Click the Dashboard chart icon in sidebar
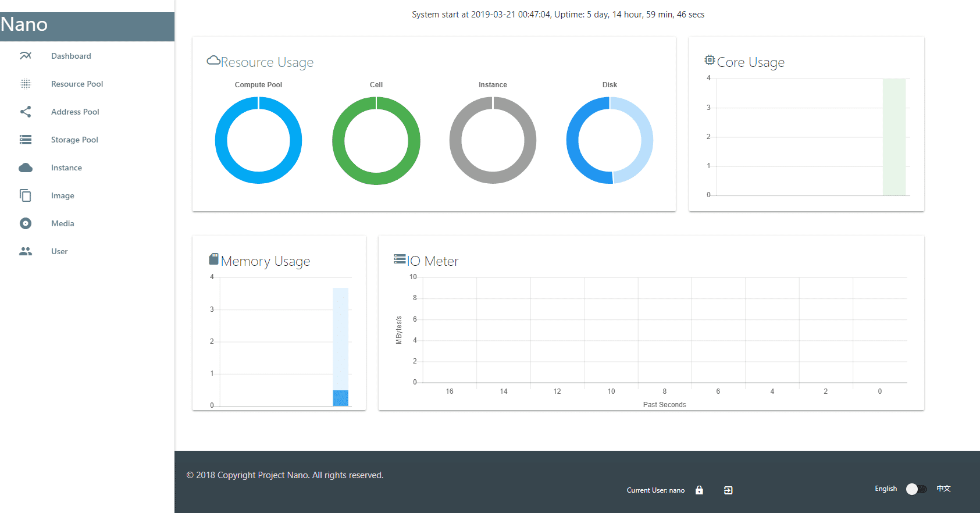This screenshot has height=513, width=980. click(x=26, y=56)
